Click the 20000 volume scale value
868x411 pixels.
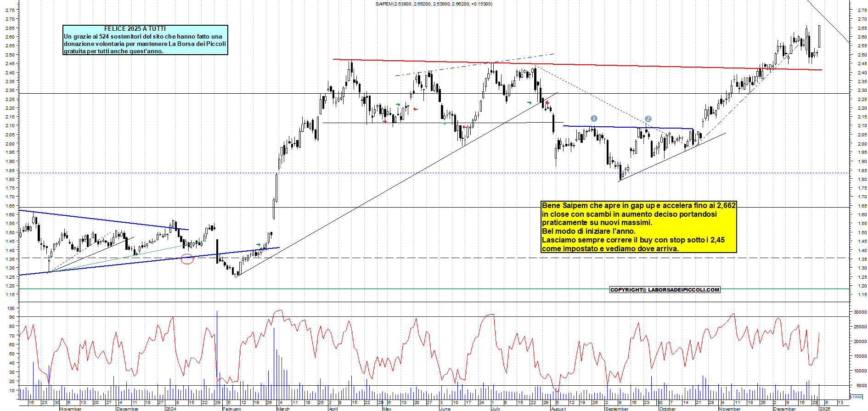point(860,341)
